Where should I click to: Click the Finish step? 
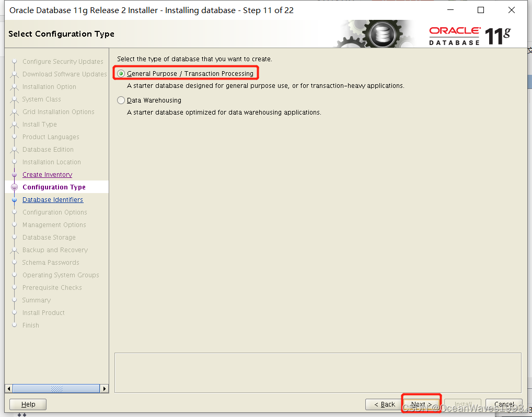(30, 325)
